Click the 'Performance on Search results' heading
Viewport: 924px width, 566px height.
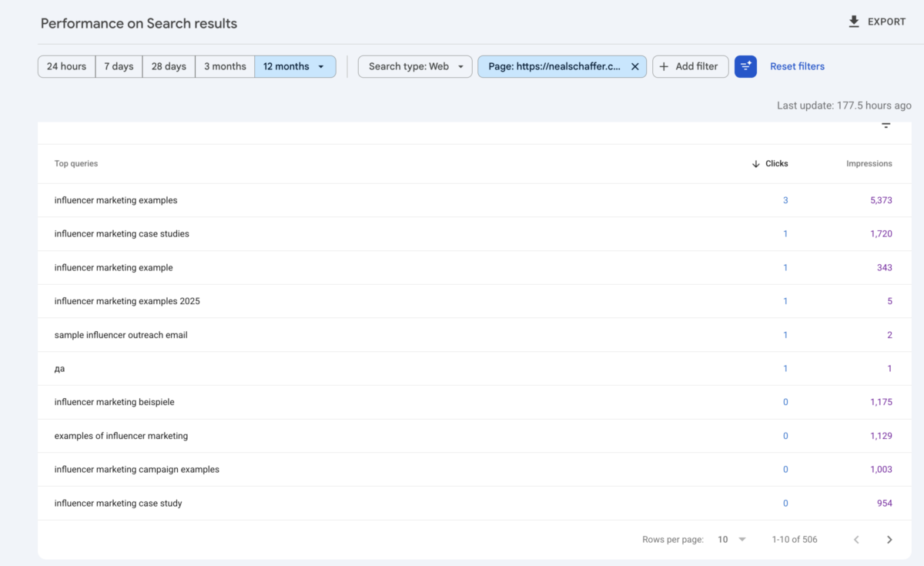[x=139, y=24]
